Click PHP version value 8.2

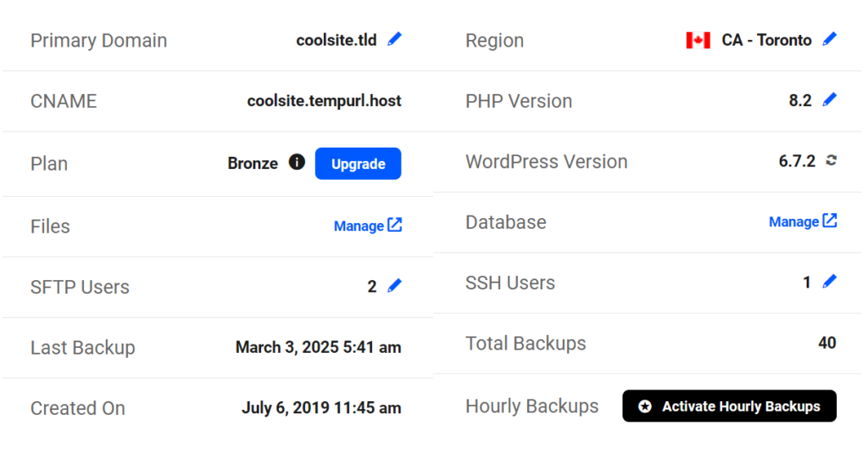click(800, 100)
